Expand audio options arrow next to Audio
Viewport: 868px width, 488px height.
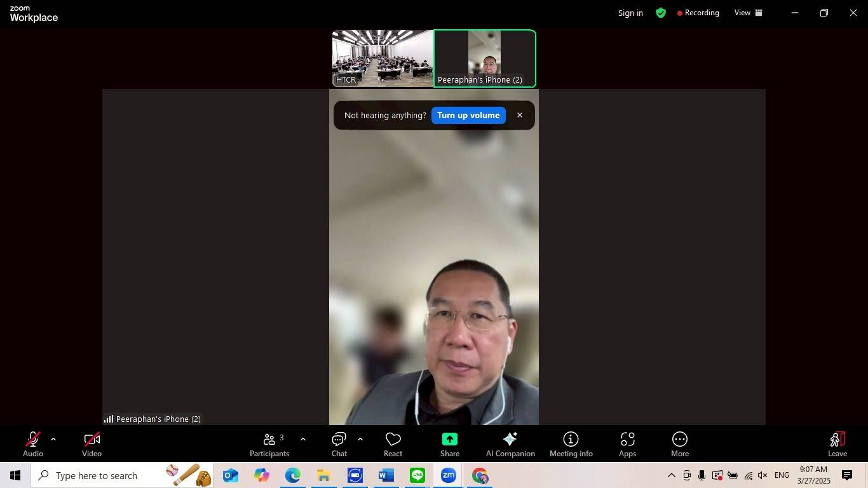53,439
